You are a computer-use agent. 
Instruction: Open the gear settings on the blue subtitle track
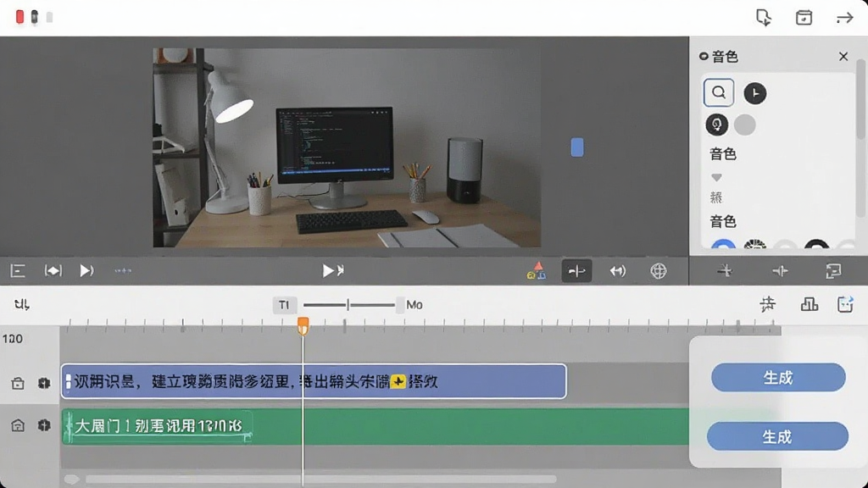(44, 383)
